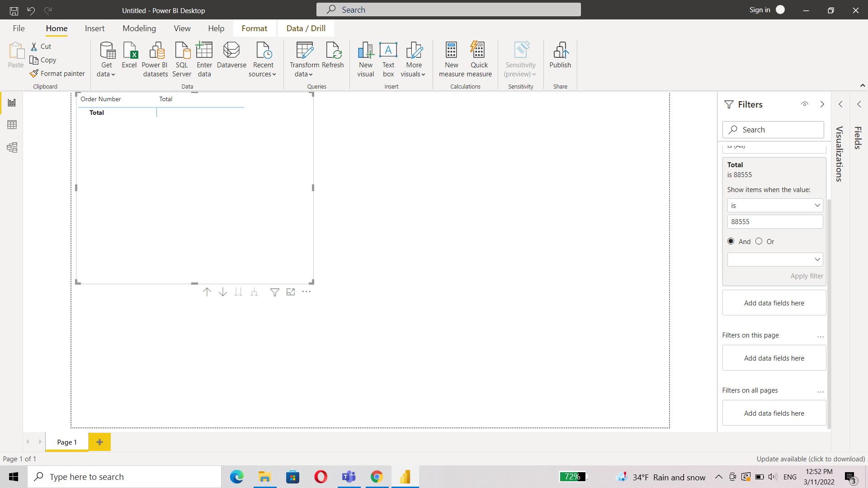Expand the Fields pane
The width and height of the screenshot is (868, 488).
859,104
